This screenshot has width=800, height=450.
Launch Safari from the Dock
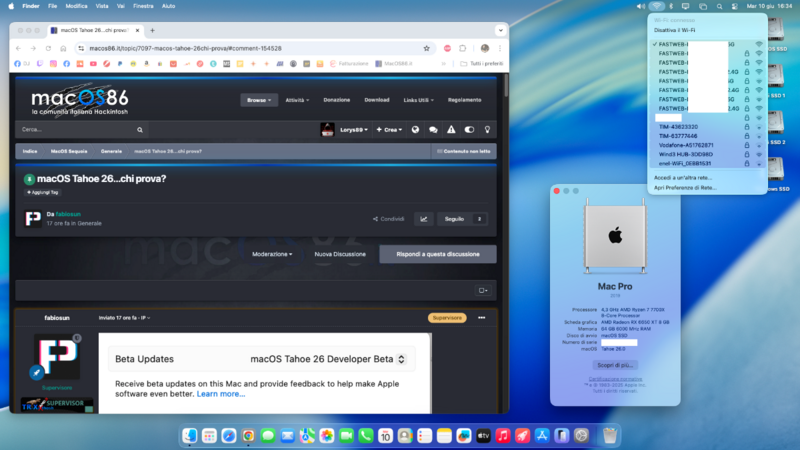pyautogui.click(x=229, y=436)
